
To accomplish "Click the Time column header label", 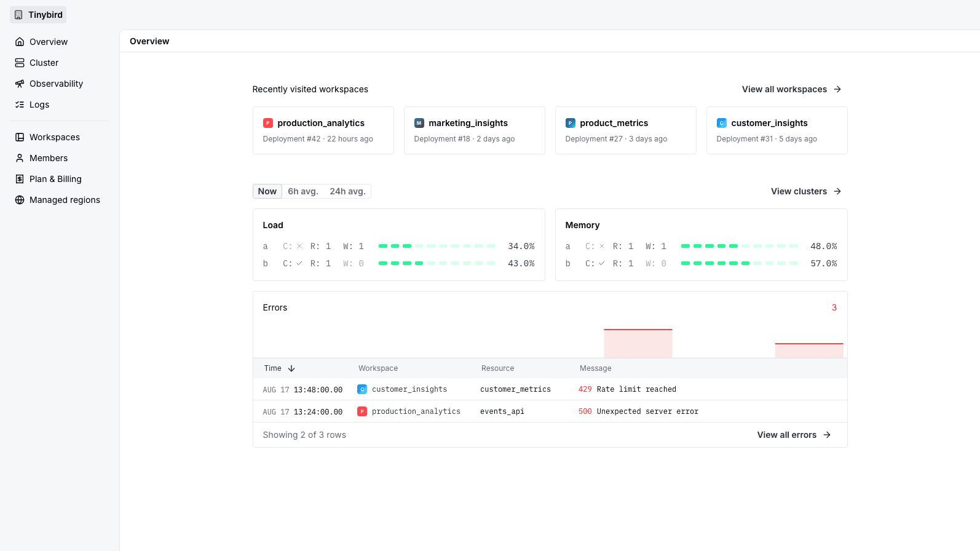I will point(273,368).
